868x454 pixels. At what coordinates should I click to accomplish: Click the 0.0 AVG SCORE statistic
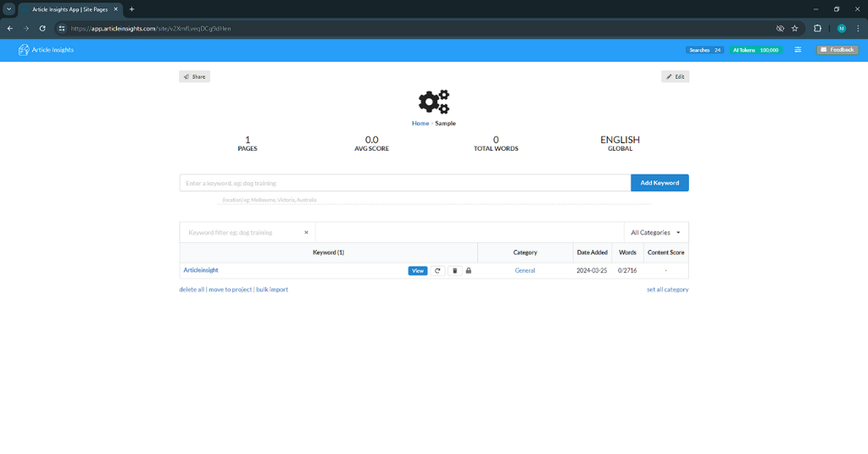coord(371,143)
